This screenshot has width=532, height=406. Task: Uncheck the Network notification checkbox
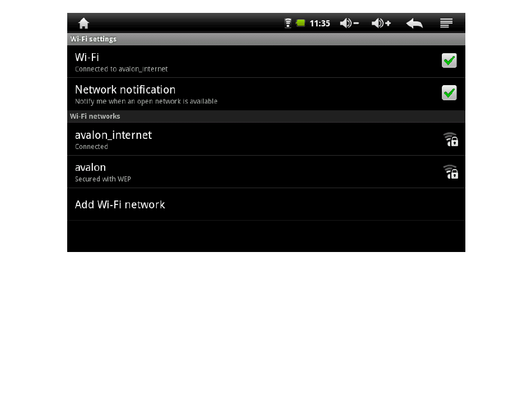[449, 93]
